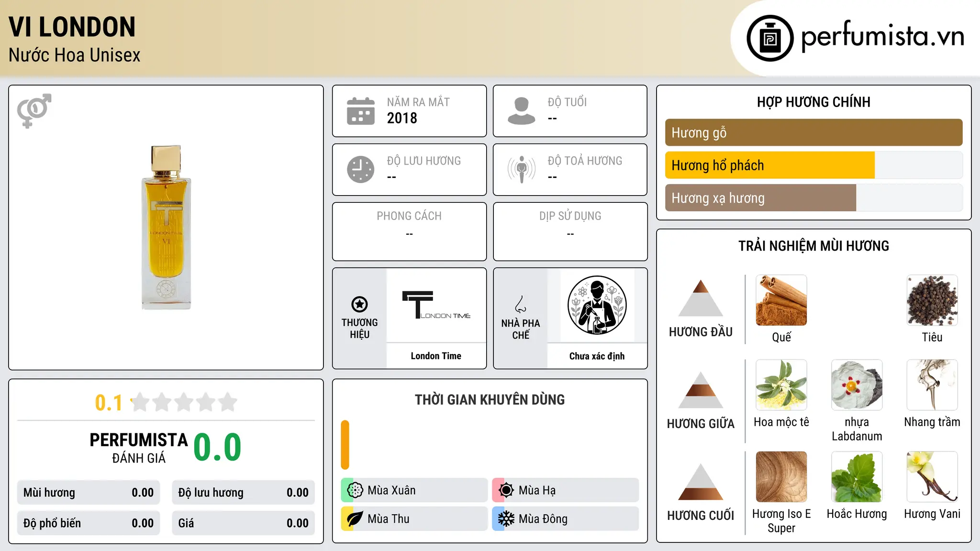Select the Mùa Hạ season button
The width and height of the screenshot is (980, 551).
(566, 490)
